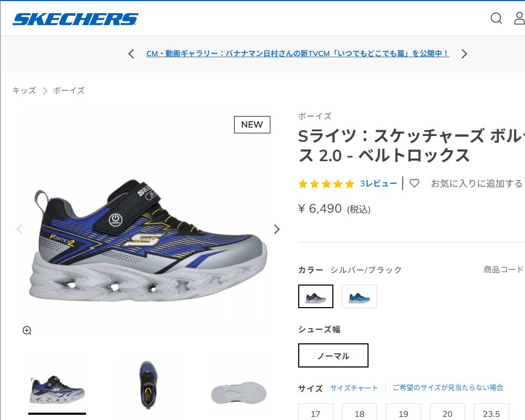Go to next announcement banner arrow
The image size is (525, 420).
(x=464, y=54)
